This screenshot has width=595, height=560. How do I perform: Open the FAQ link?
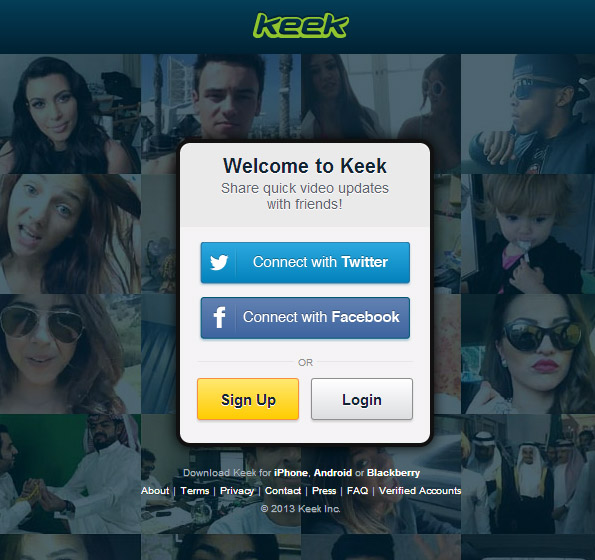coord(357,491)
